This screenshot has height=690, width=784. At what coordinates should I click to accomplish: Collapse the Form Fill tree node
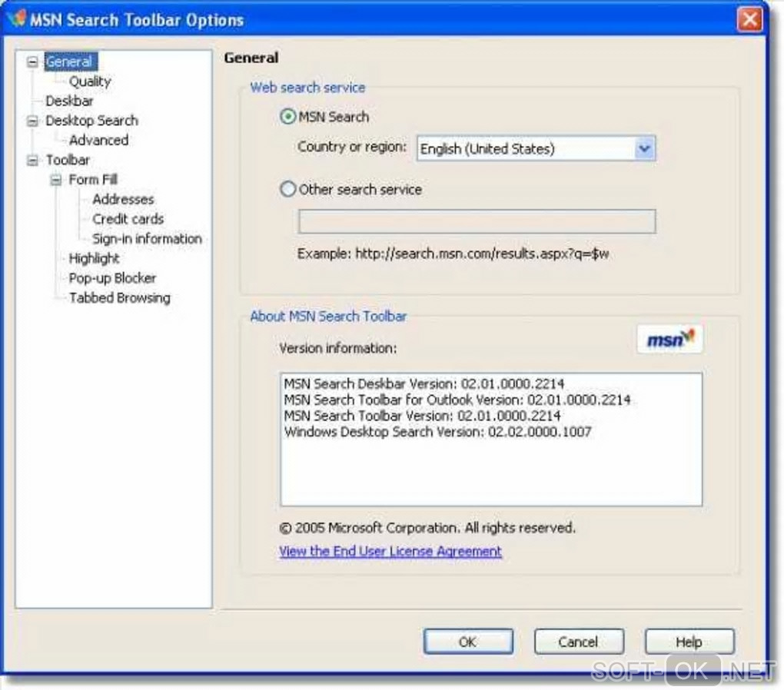[x=56, y=180]
